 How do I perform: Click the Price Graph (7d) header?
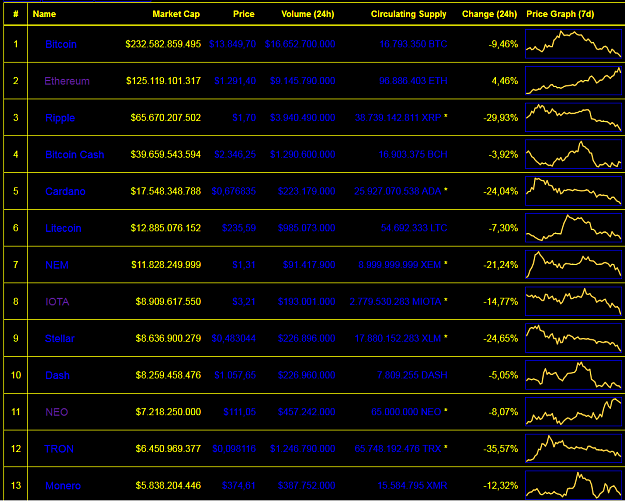pos(560,14)
